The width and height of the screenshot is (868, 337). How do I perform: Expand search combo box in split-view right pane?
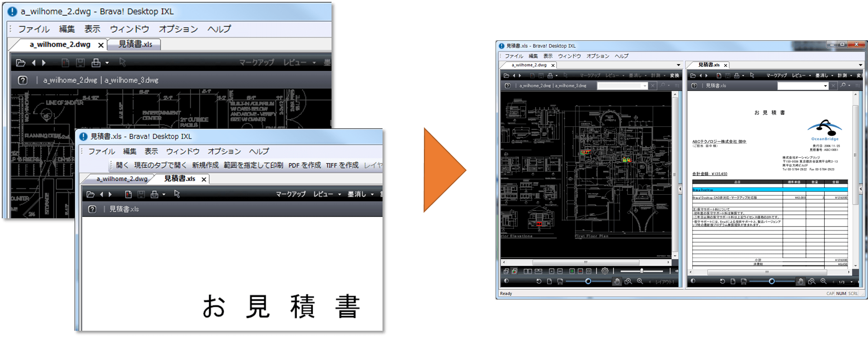825,86
